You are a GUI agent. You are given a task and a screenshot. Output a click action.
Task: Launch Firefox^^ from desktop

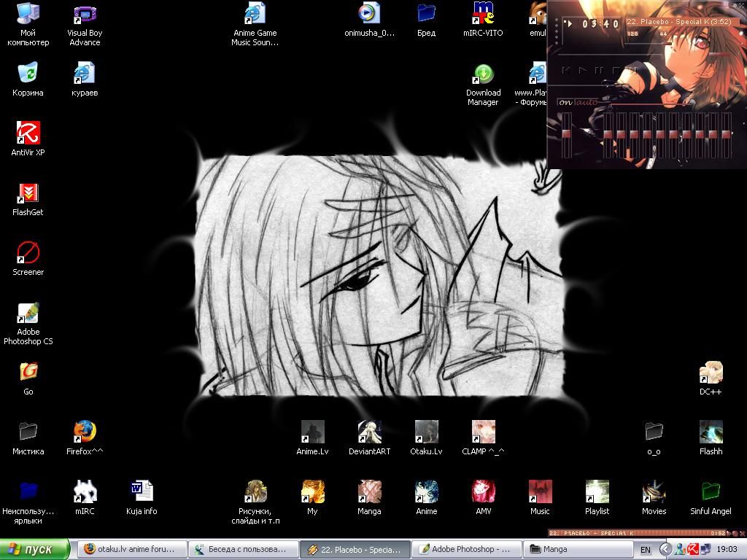click(85, 438)
